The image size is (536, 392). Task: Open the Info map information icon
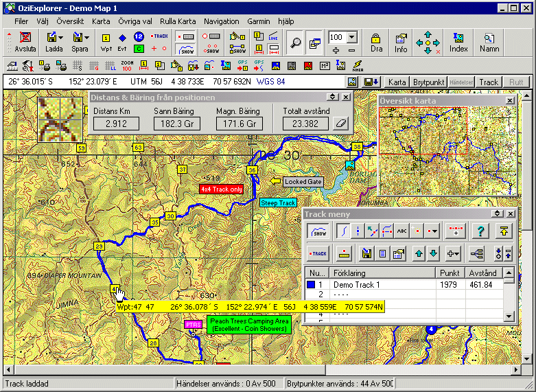point(401,43)
